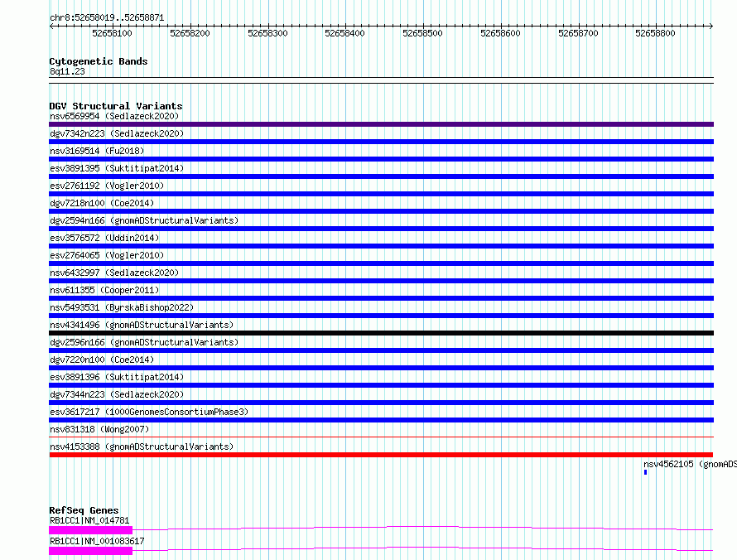The height and width of the screenshot is (560, 737).
Task: Click ruler position 52658800
Action: coord(655,33)
